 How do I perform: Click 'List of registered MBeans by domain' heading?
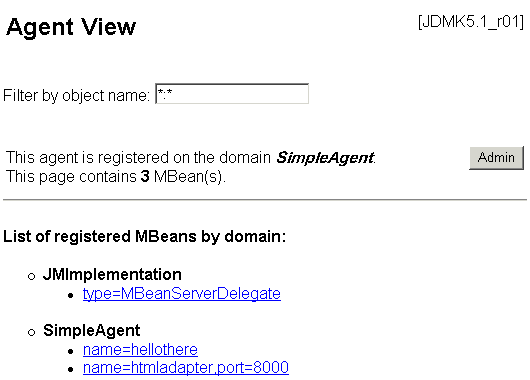click(144, 236)
